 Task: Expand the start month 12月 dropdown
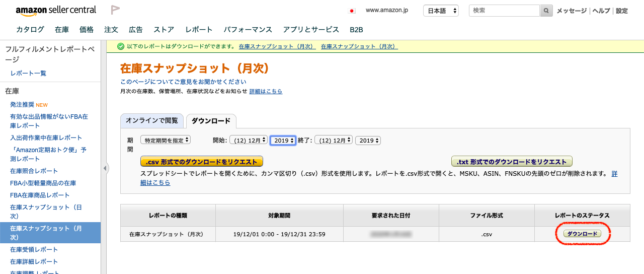pyautogui.click(x=248, y=141)
